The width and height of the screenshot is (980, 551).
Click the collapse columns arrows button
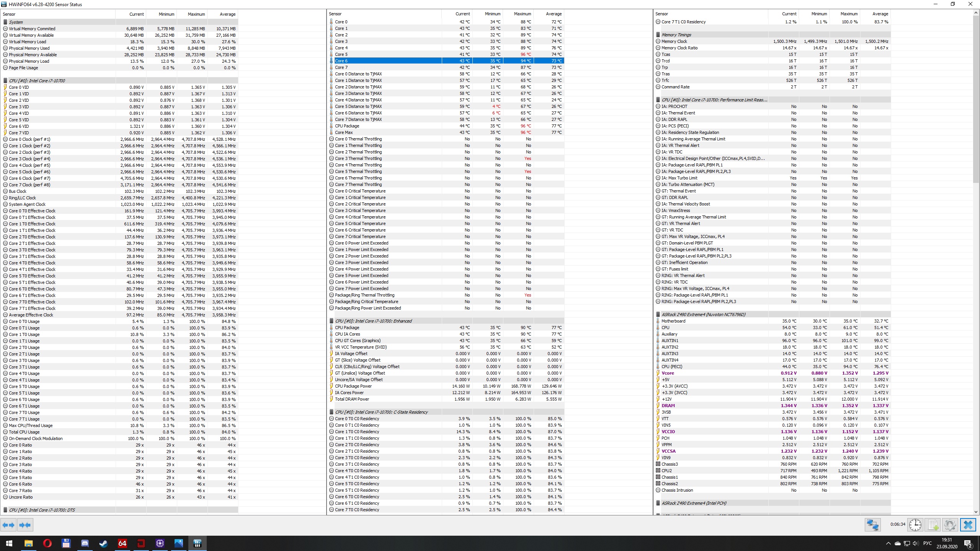click(25, 525)
